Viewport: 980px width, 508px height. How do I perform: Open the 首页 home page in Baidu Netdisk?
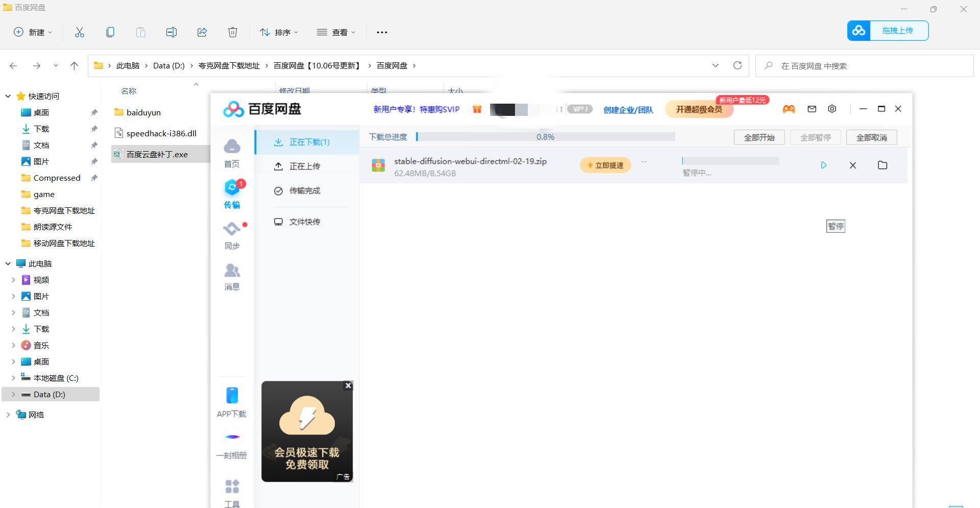pyautogui.click(x=232, y=152)
